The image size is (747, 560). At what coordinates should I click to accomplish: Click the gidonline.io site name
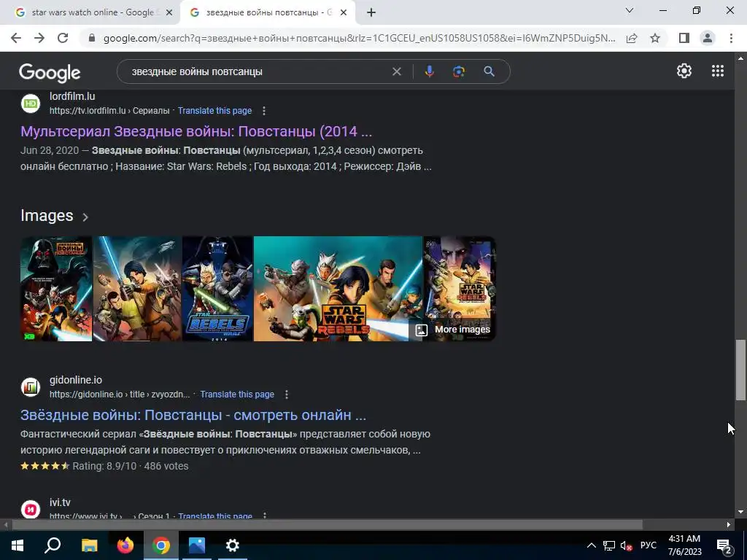(76, 380)
